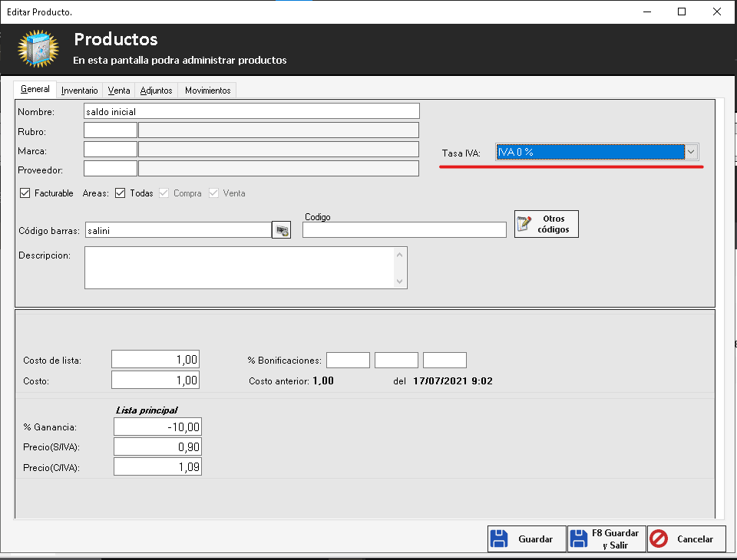
Task: Click the Nombre text field
Action: coord(251,112)
